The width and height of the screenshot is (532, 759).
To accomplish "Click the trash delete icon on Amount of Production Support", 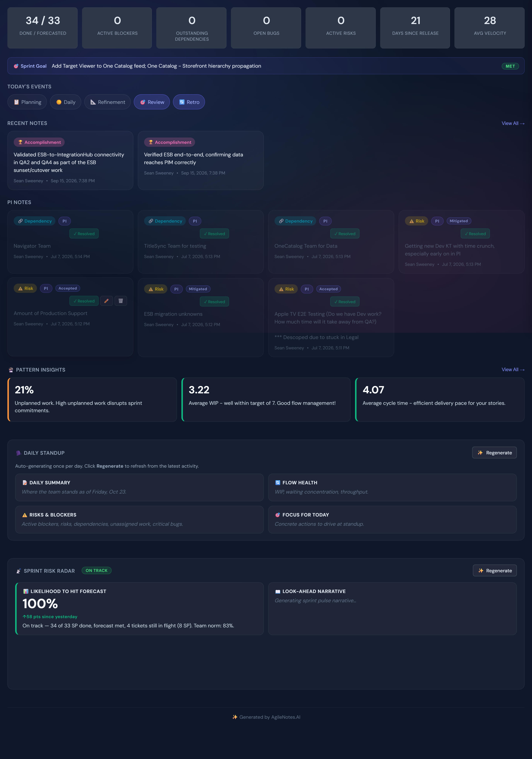I will pyautogui.click(x=121, y=301).
